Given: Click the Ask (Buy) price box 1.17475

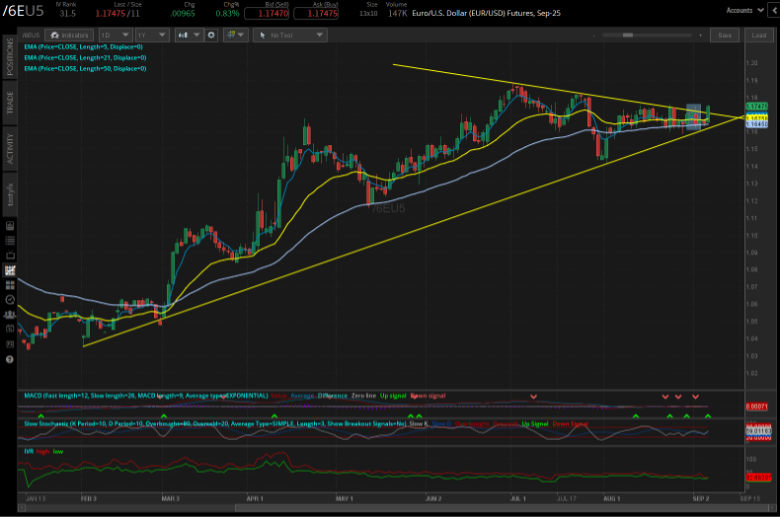Looking at the screenshot, I should point(316,14).
